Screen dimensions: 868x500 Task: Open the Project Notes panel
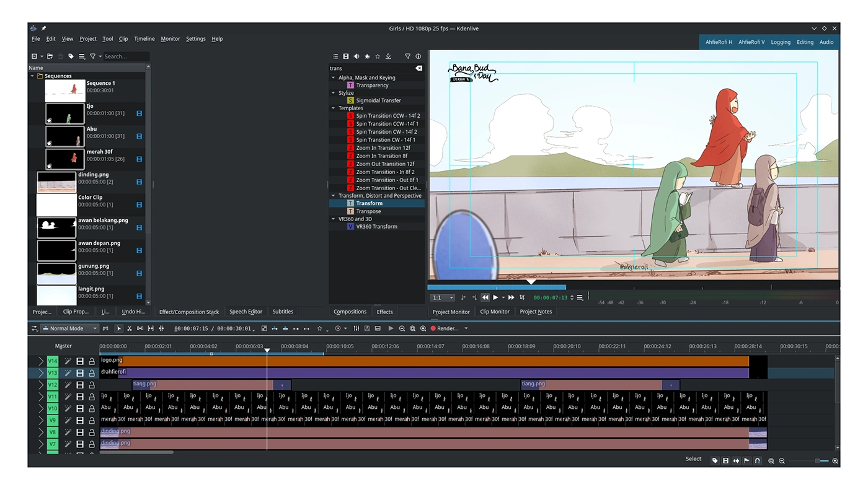536,312
